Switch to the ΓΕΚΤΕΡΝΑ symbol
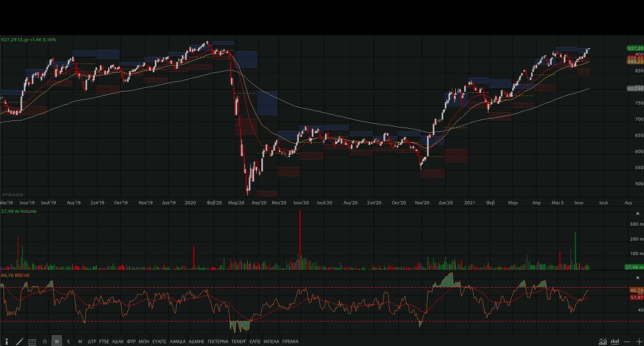 [218, 342]
